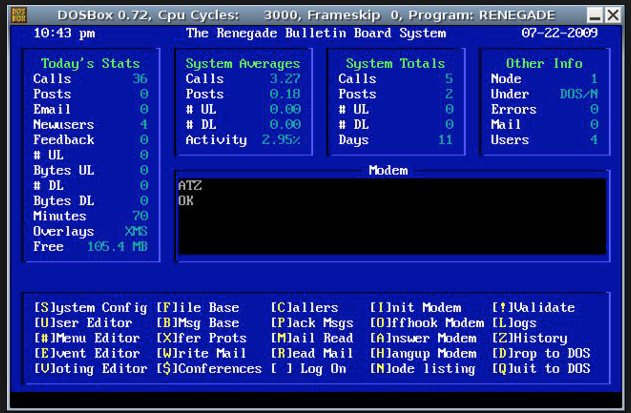This screenshot has width=631, height=413.
Task: Open the [N]ode listing
Action: 423,369
